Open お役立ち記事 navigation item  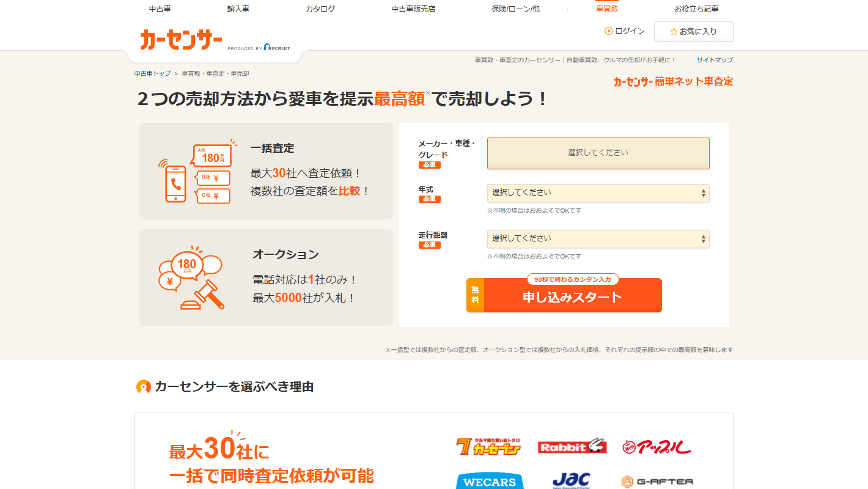[696, 9]
